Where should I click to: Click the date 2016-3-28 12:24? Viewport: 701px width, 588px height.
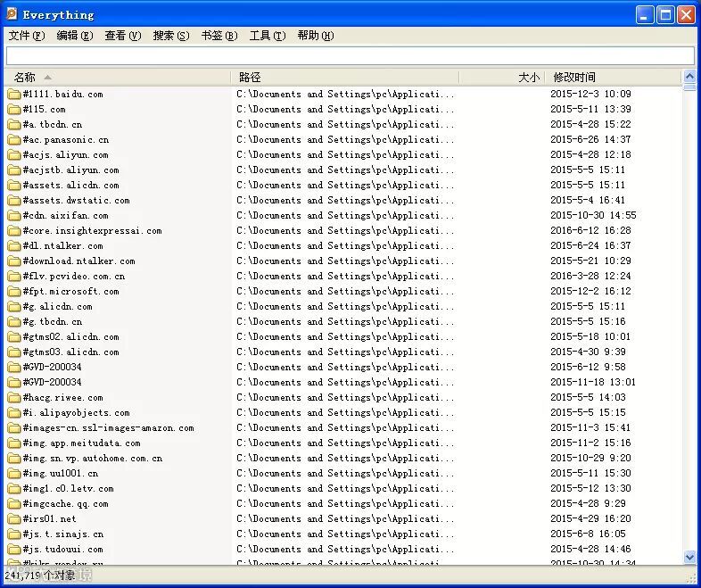[590, 277]
